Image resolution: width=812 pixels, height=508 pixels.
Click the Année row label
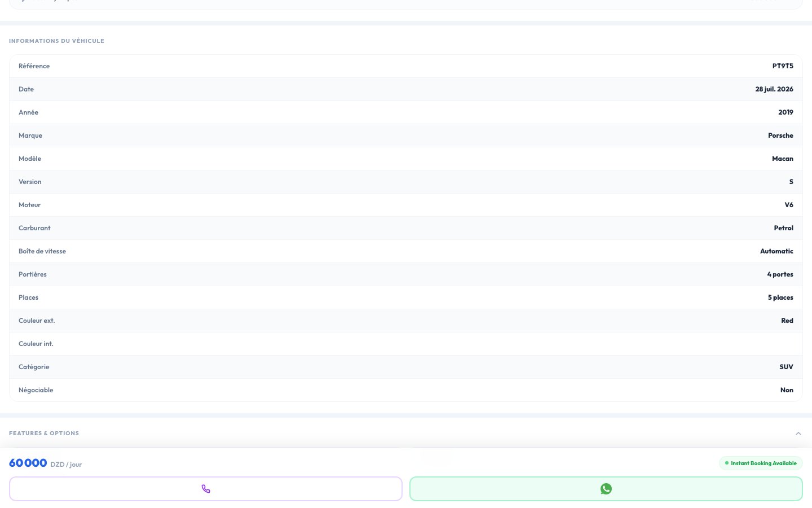(x=28, y=112)
